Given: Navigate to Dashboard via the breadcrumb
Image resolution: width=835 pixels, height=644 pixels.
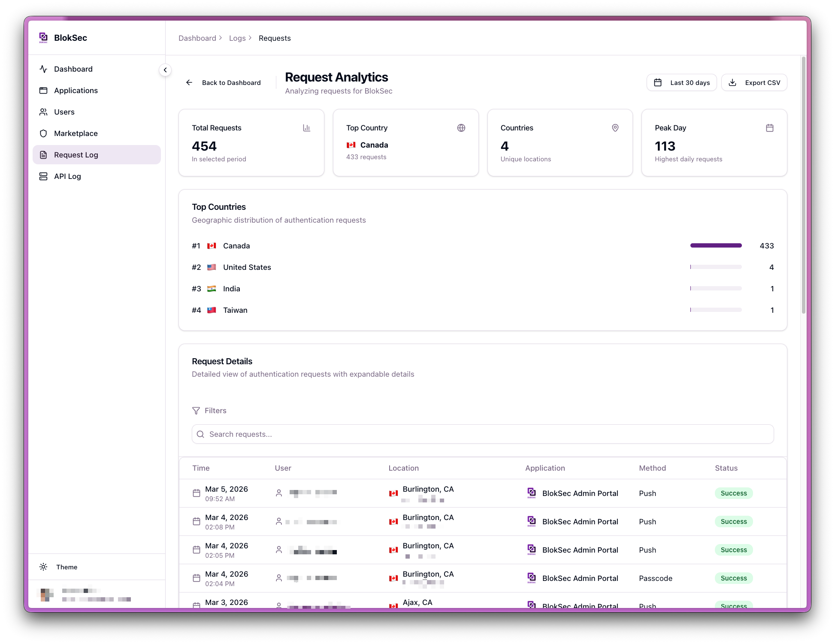Looking at the screenshot, I should [x=197, y=38].
